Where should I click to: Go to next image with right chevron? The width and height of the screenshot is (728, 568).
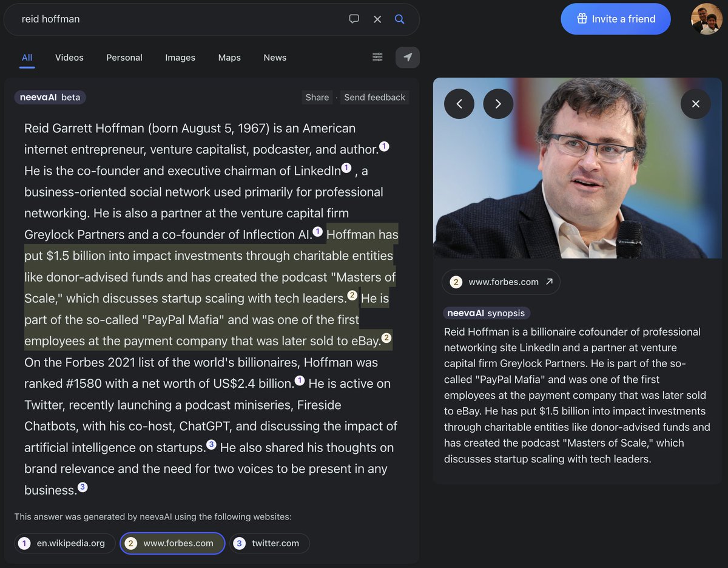coord(498,104)
